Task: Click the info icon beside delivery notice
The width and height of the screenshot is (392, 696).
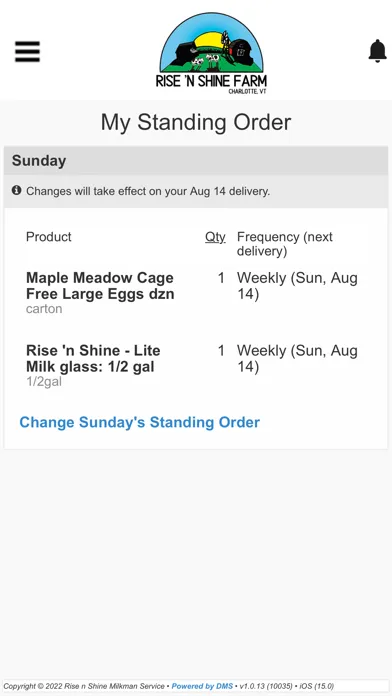Action: tap(16, 190)
